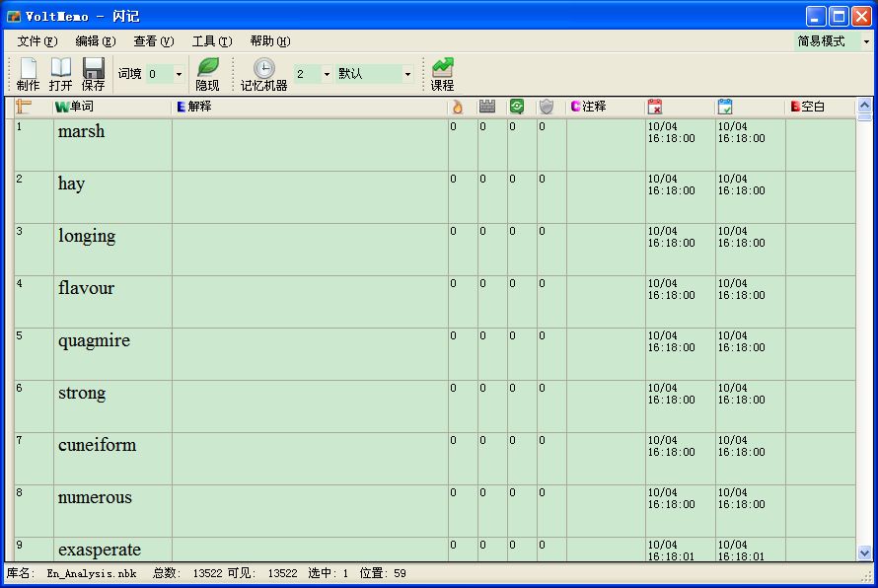Click the 制作 (create) toolbar icon
The width and height of the screenshot is (878, 588).
28,74
